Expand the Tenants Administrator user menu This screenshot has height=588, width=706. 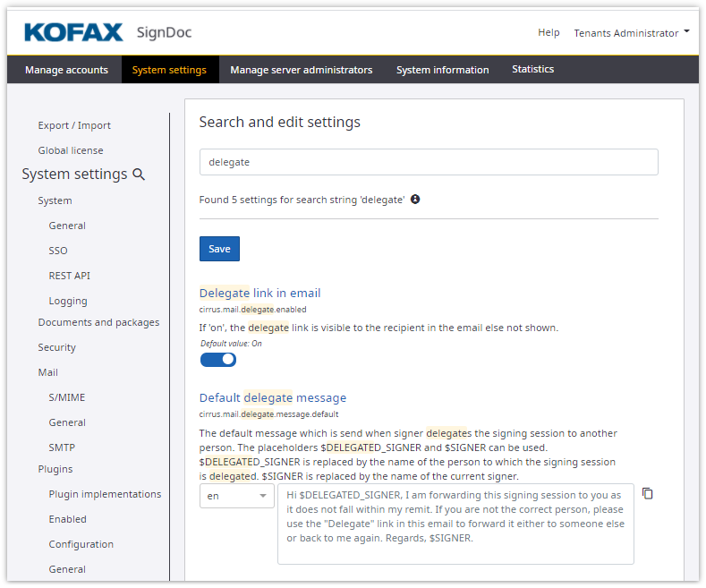point(632,33)
